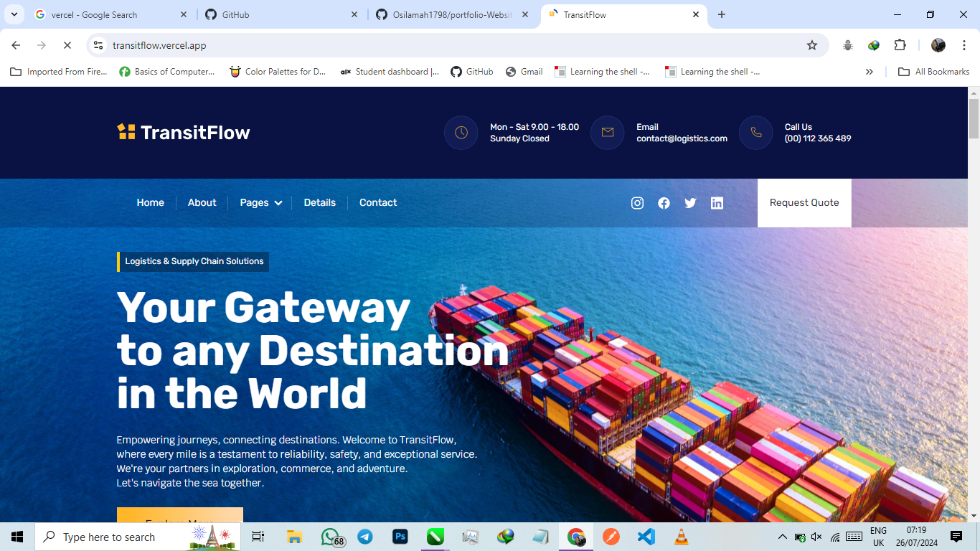
Task: Show hidden system tray icons
Action: coord(782,537)
